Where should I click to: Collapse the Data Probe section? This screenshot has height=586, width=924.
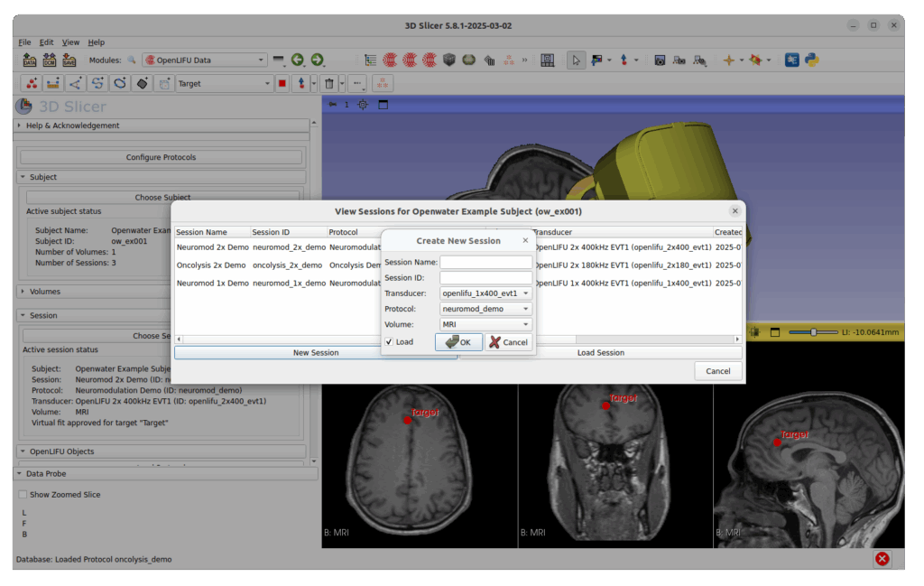(165, 473)
